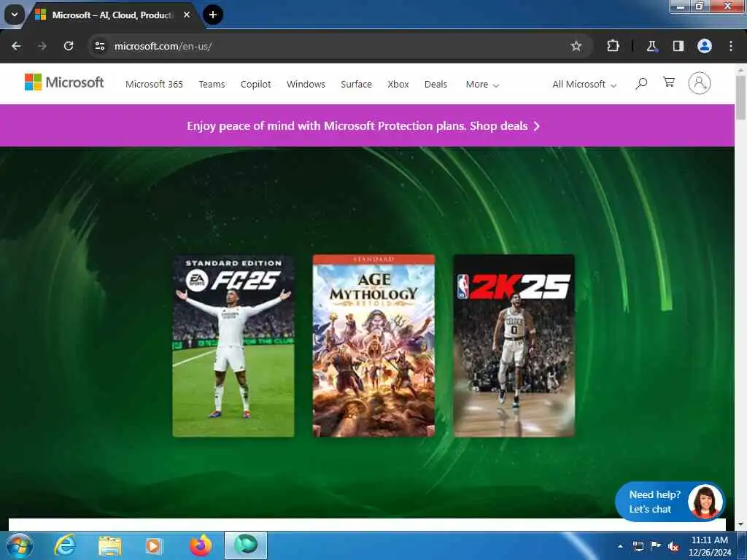
Task: Open the NBA 2K25 game cover
Action: point(514,346)
